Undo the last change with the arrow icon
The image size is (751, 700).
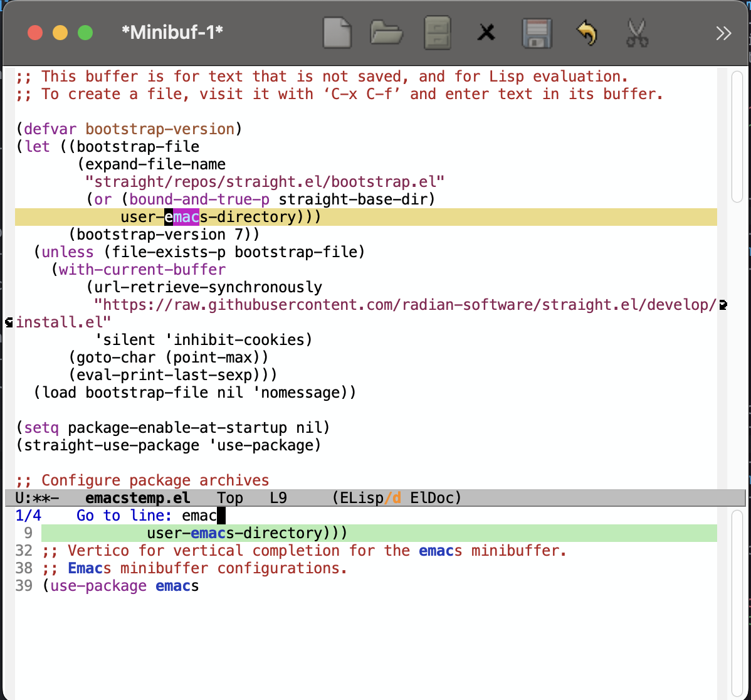click(x=587, y=33)
